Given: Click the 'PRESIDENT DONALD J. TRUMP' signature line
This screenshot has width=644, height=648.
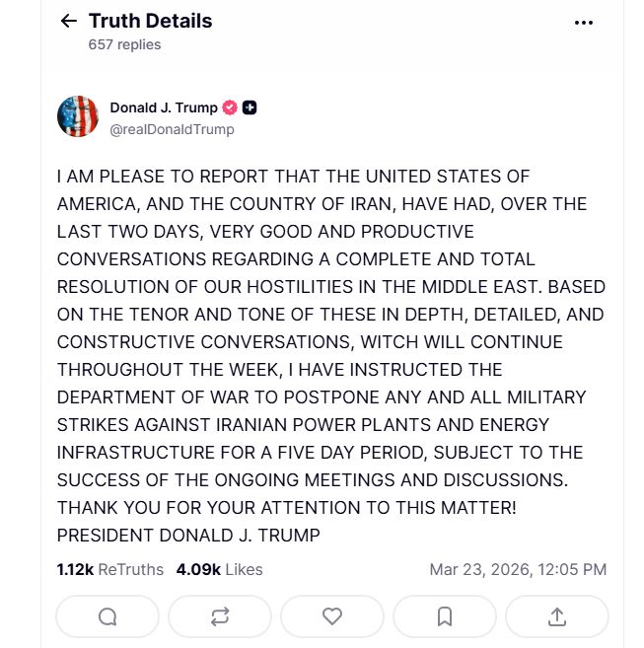Looking at the screenshot, I should [188, 536].
